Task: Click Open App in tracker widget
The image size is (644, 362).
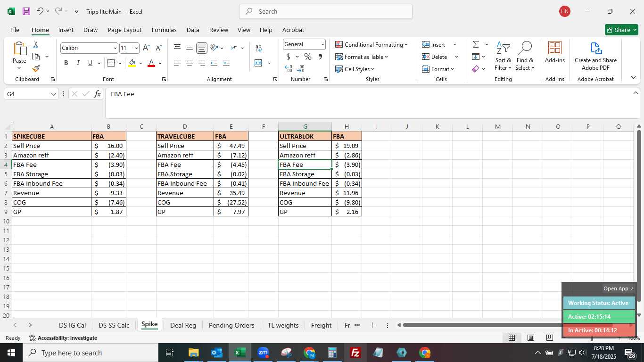Action: 619,288
